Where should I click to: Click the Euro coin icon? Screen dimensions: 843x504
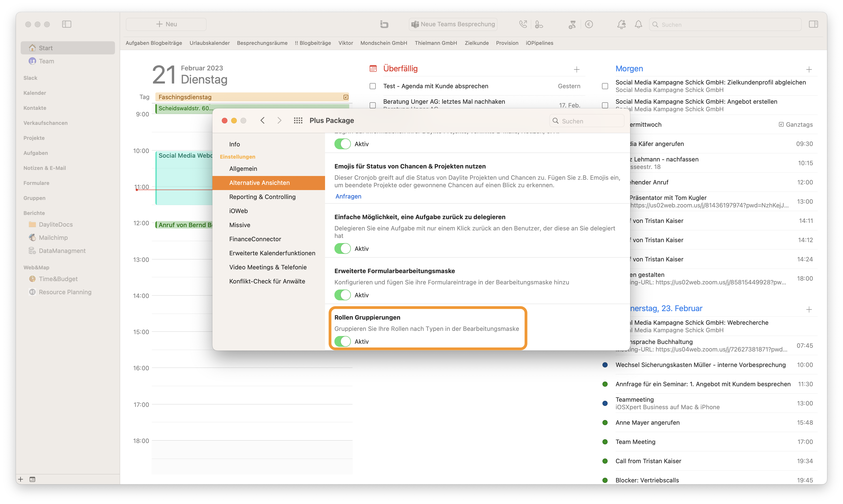[x=589, y=24]
